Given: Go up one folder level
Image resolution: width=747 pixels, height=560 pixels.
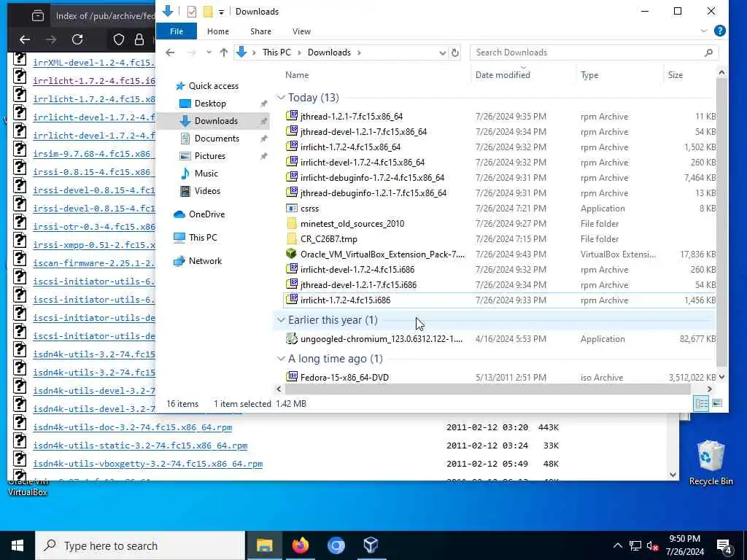Looking at the screenshot, I should pos(224,52).
